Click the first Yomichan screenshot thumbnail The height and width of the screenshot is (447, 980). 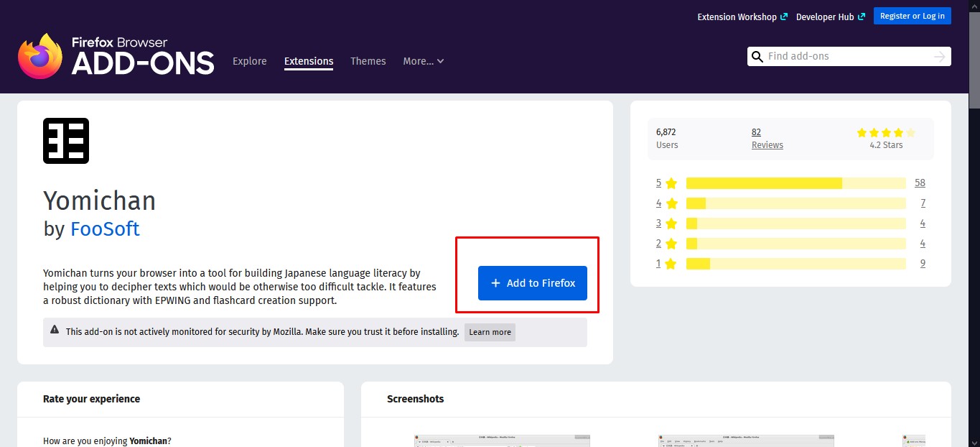pyautogui.click(x=502, y=441)
